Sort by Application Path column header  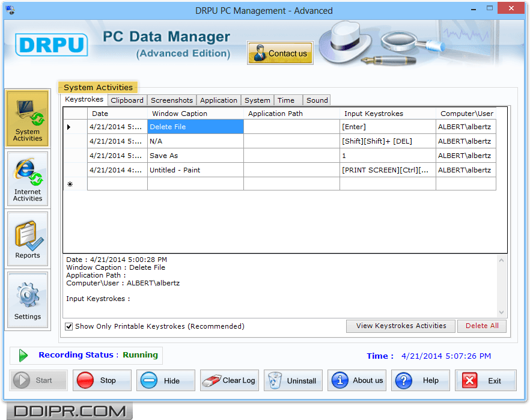[x=291, y=114]
